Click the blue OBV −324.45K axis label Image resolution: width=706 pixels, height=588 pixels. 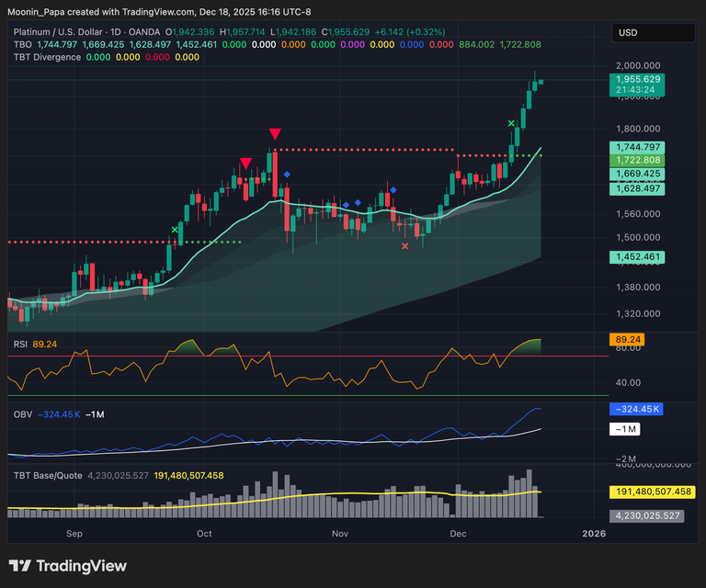[x=635, y=409]
